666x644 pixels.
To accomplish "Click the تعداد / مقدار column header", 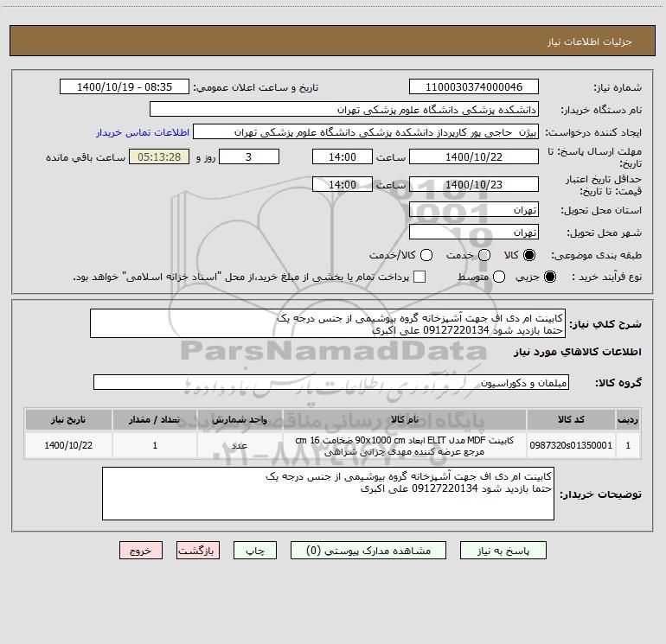I will [155, 420].
